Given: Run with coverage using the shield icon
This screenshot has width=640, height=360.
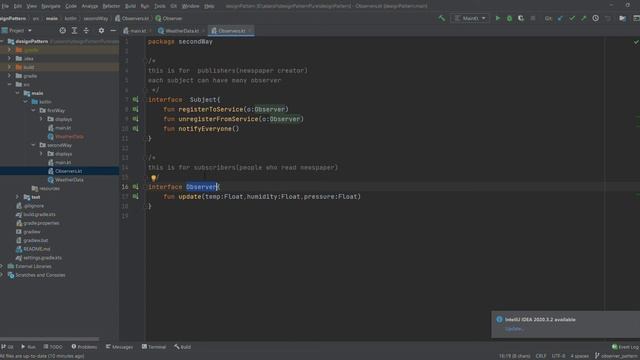Looking at the screenshot, I should pos(521,18).
